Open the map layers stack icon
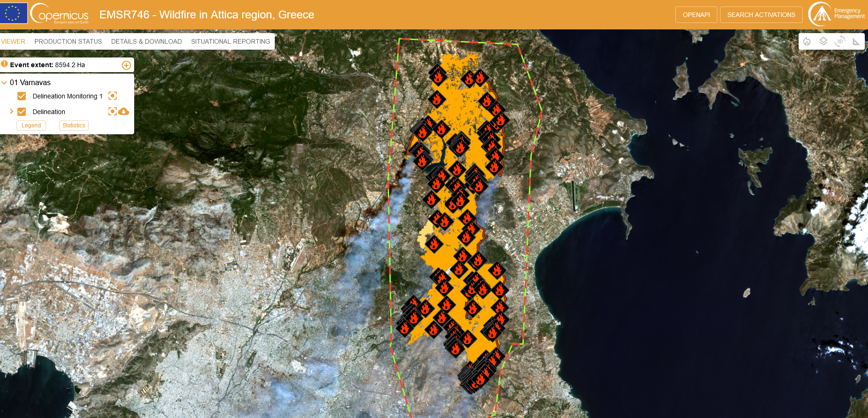 (x=823, y=41)
